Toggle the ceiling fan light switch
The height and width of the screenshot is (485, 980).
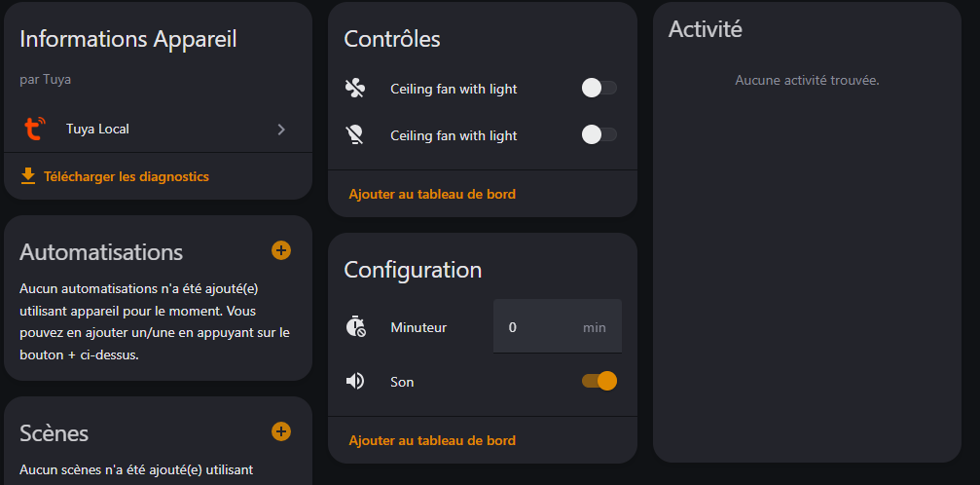pos(599,135)
